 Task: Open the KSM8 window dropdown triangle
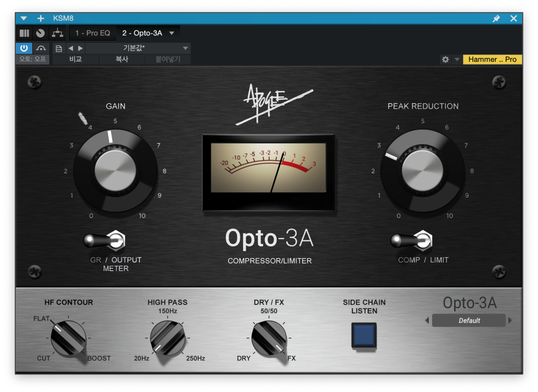point(24,18)
